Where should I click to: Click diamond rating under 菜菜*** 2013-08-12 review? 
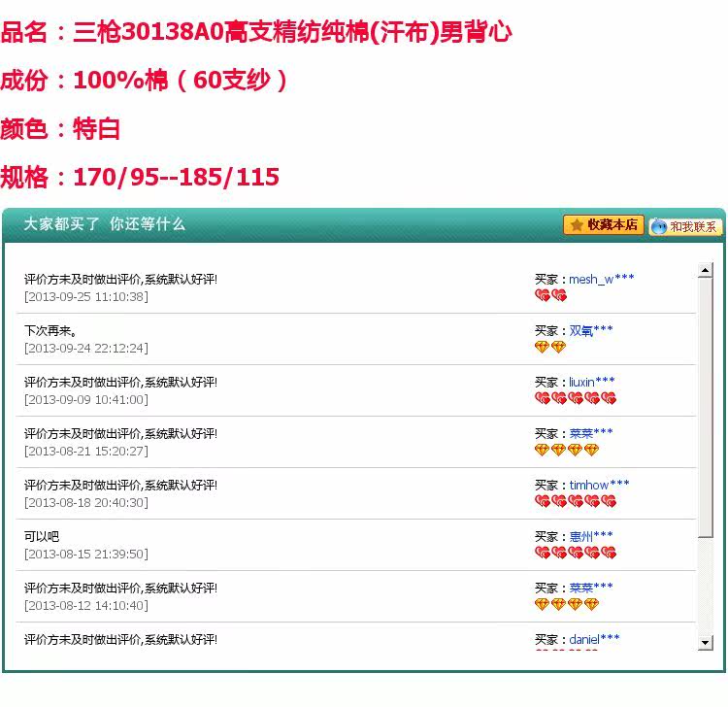(567, 604)
